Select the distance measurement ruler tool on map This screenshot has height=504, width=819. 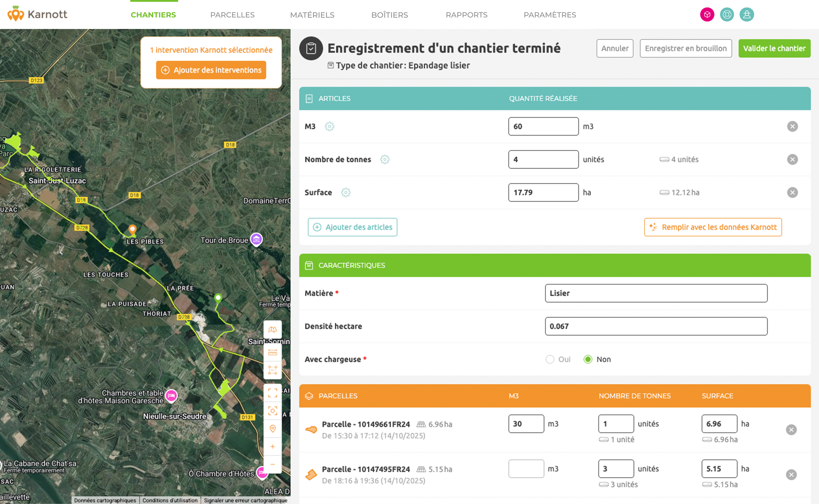(273, 352)
